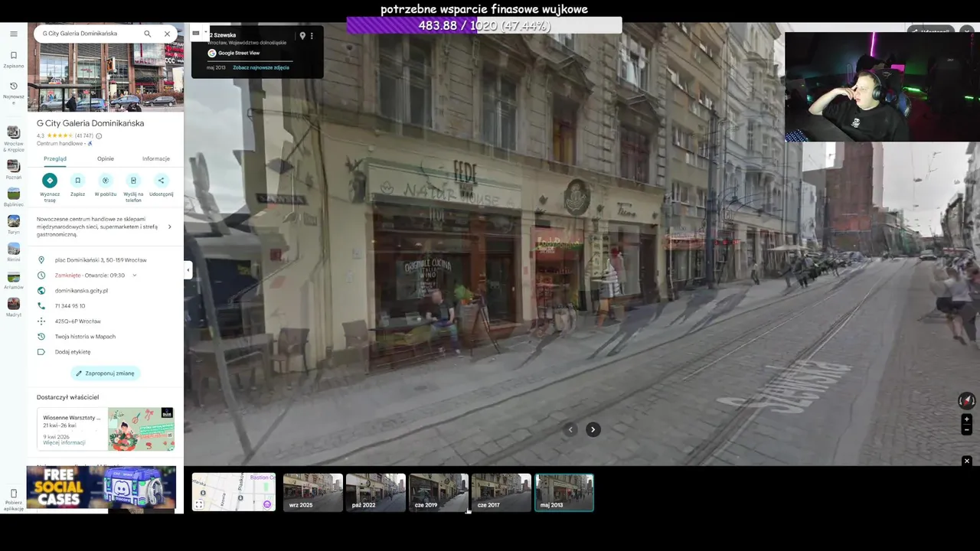The width and height of the screenshot is (980, 551).
Task: Click the donation goal progress bar
Action: 484,25
